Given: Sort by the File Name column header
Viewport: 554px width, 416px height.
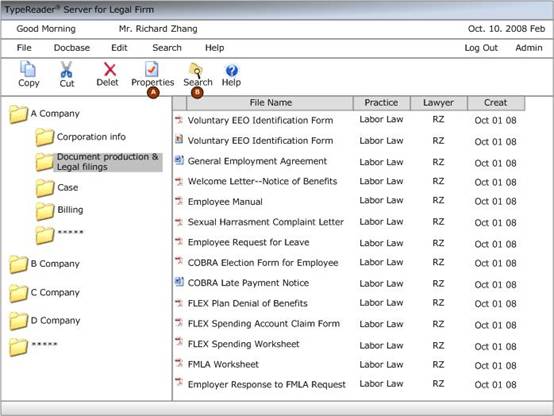Looking at the screenshot, I should pyautogui.click(x=270, y=103).
